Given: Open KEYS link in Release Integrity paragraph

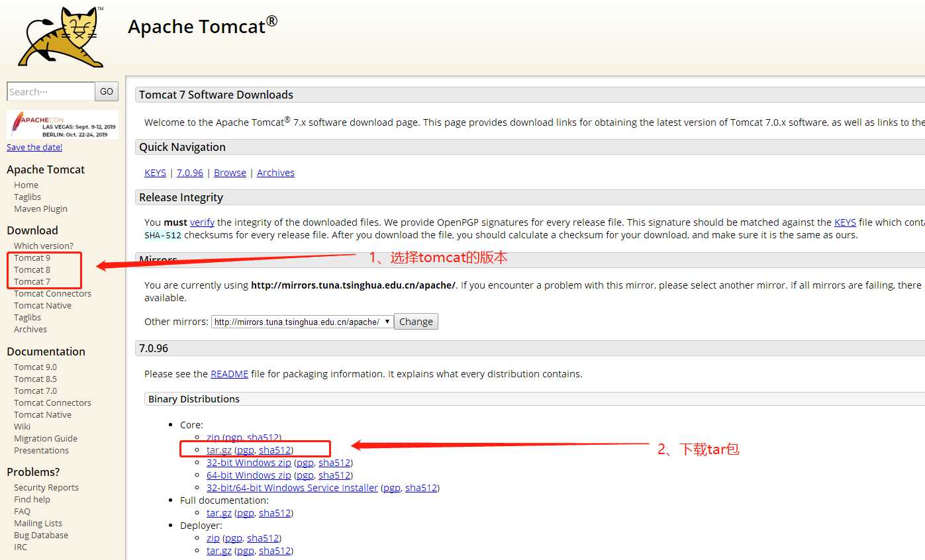Looking at the screenshot, I should coord(845,222).
